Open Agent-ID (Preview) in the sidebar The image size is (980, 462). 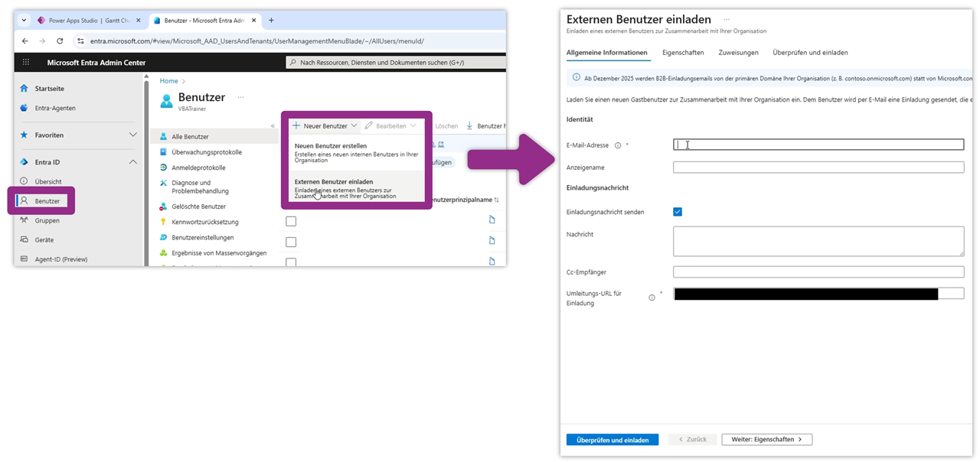pos(61,259)
